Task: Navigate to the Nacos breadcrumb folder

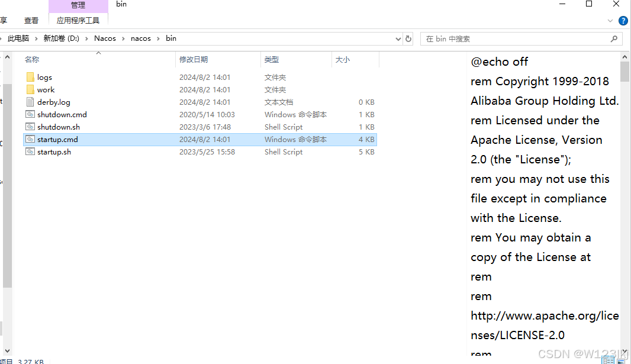Action: [x=105, y=38]
